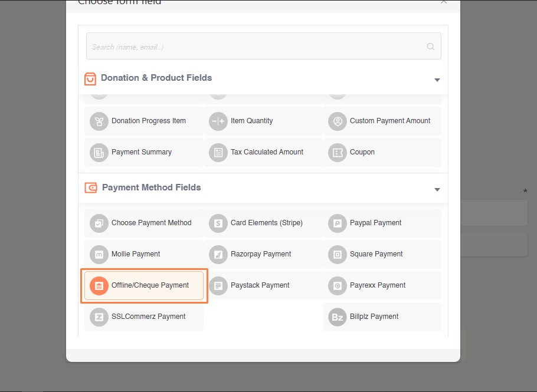Add the Choose Payment Method field
The image size is (537, 392).
pyautogui.click(x=144, y=223)
